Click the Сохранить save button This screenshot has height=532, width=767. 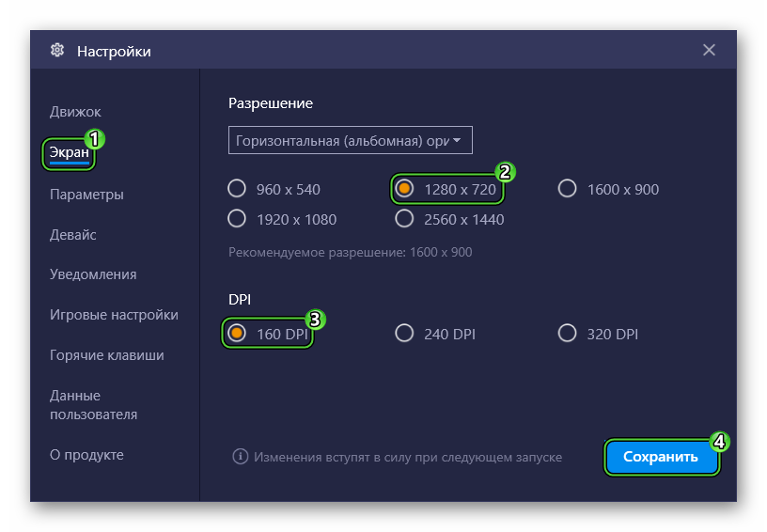[x=661, y=457]
